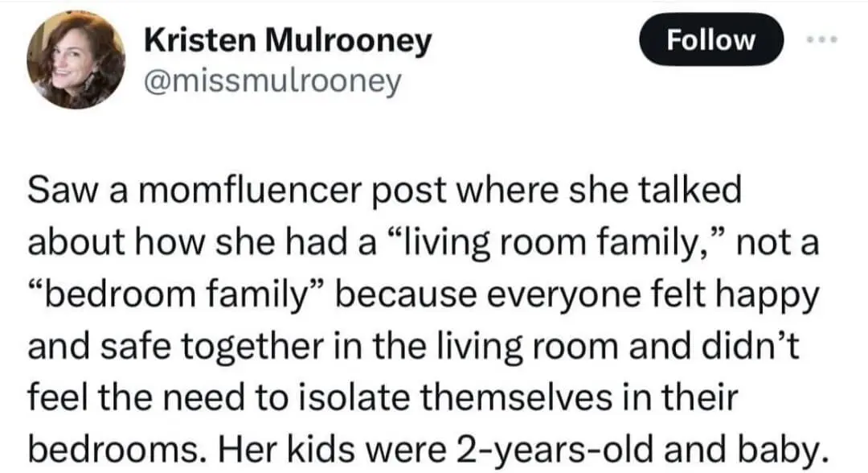
Task: Click the Kristen Mulrooney display name
Action: 287,42
